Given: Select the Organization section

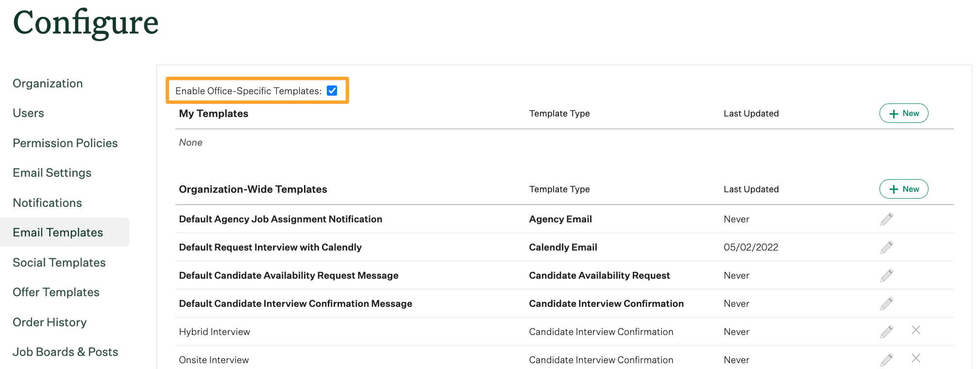Looking at the screenshot, I should 48,83.
